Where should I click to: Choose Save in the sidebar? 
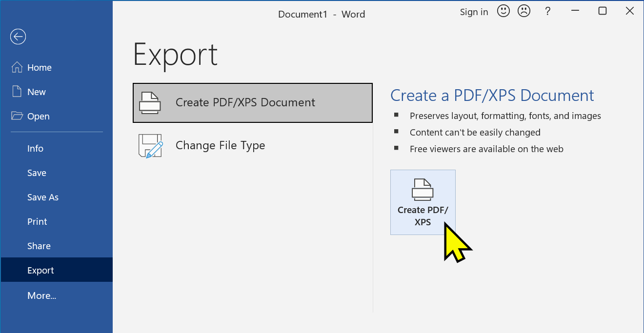click(57, 173)
